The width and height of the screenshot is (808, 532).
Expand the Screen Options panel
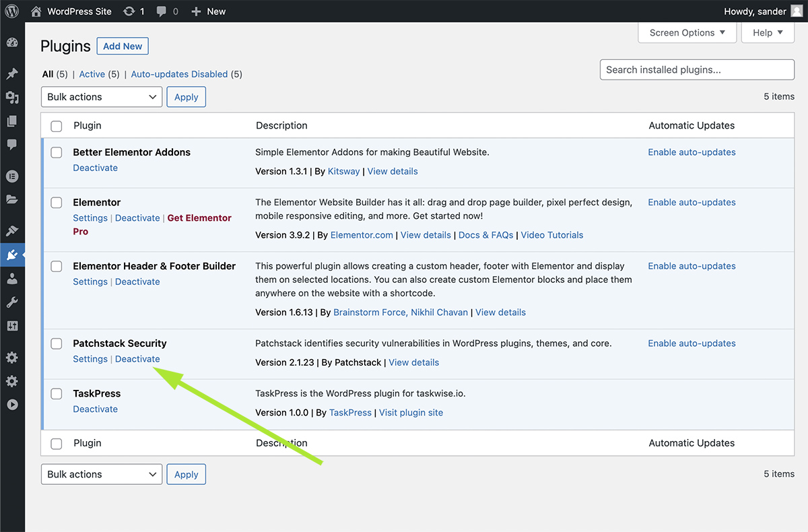point(687,32)
